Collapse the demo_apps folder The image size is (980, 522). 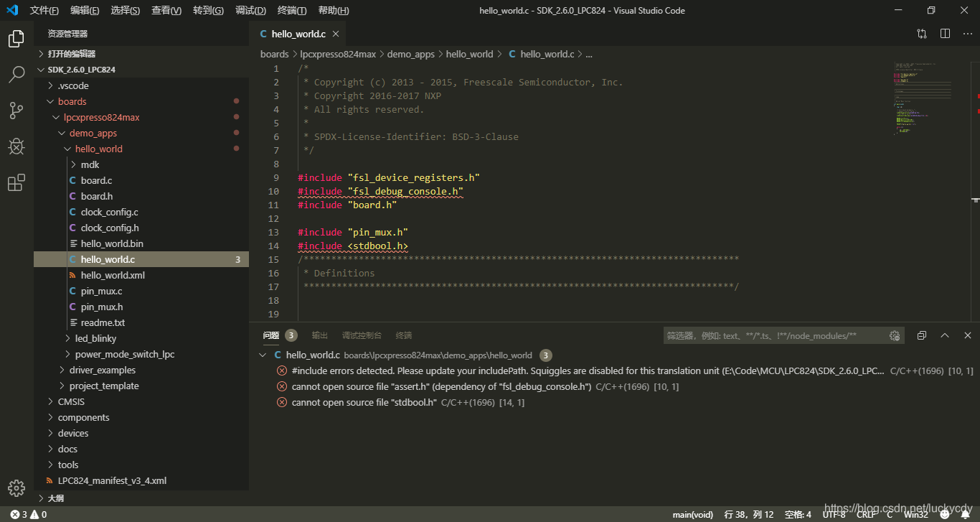coord(141,133)
